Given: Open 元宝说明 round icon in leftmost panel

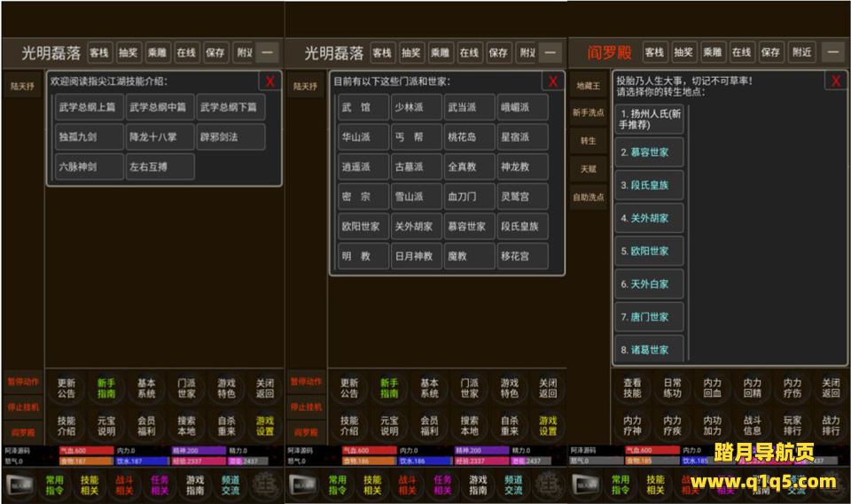Looking at the screenshot, I should (x=105, y=426).
